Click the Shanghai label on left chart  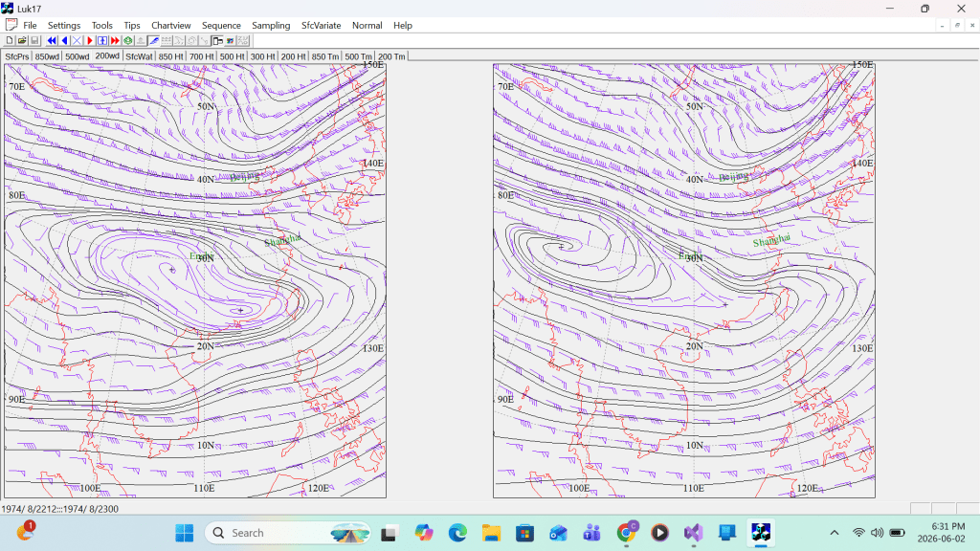tap(282, 240)
